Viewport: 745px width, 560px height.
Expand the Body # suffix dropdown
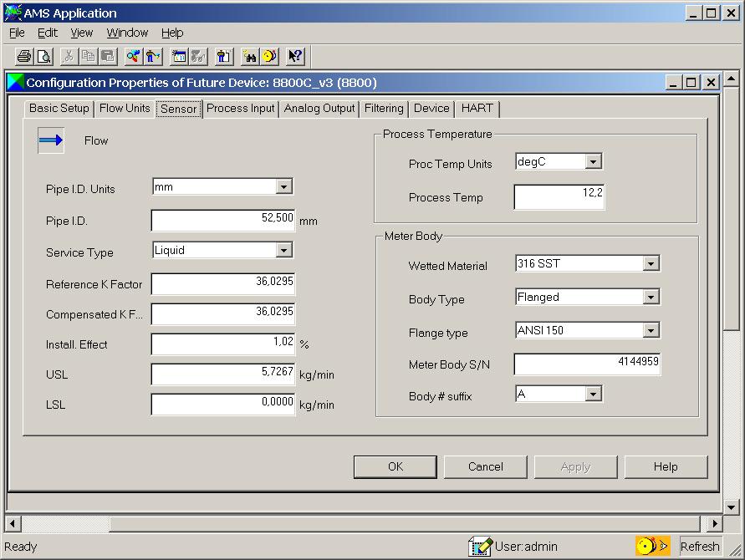point(593,394)
